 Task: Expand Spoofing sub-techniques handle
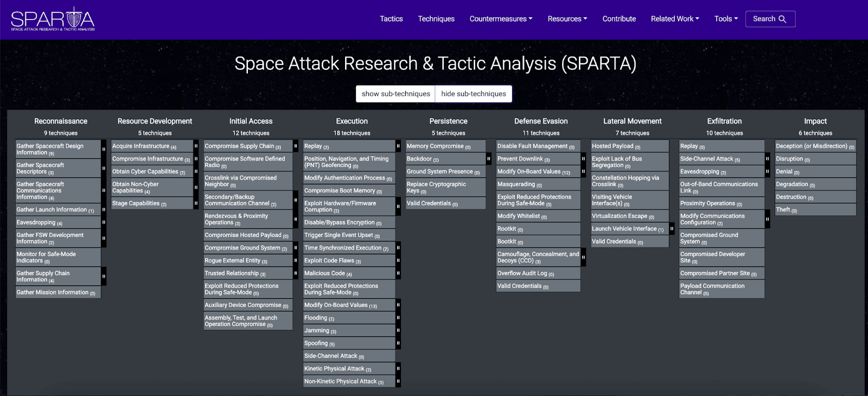pyautogui.click(x=398, y=343)
